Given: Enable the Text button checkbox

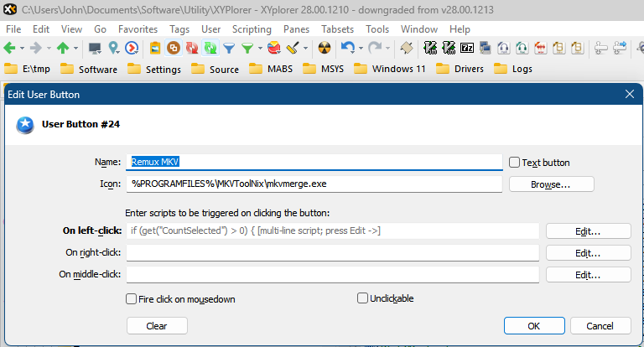Looking at the screenshot, I should pos(514,163).
